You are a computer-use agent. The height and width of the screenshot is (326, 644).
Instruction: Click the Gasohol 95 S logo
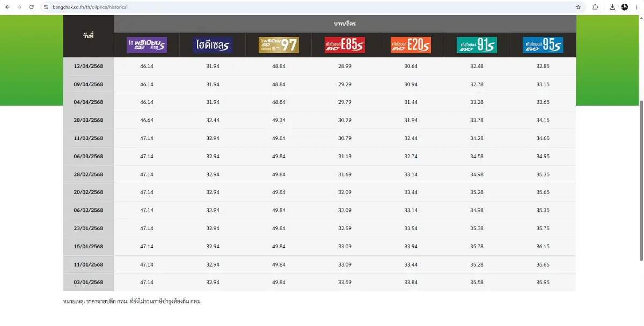tap(543, 45)
